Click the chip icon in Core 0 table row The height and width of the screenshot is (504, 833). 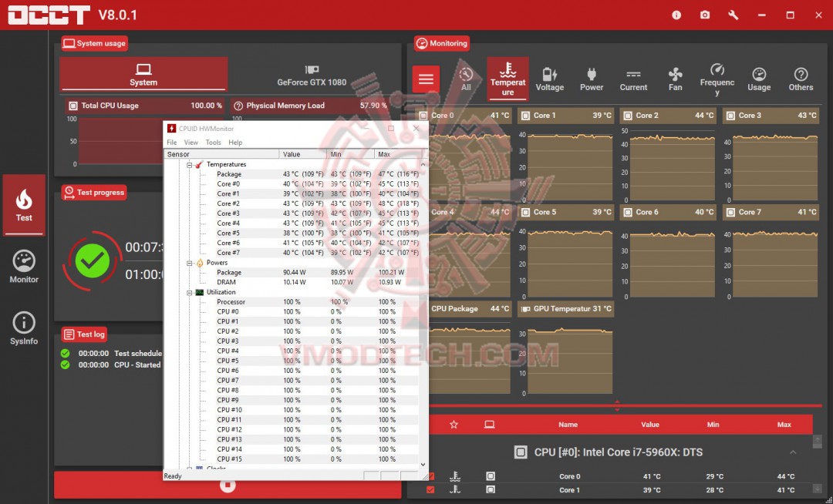tap(491, 476)
